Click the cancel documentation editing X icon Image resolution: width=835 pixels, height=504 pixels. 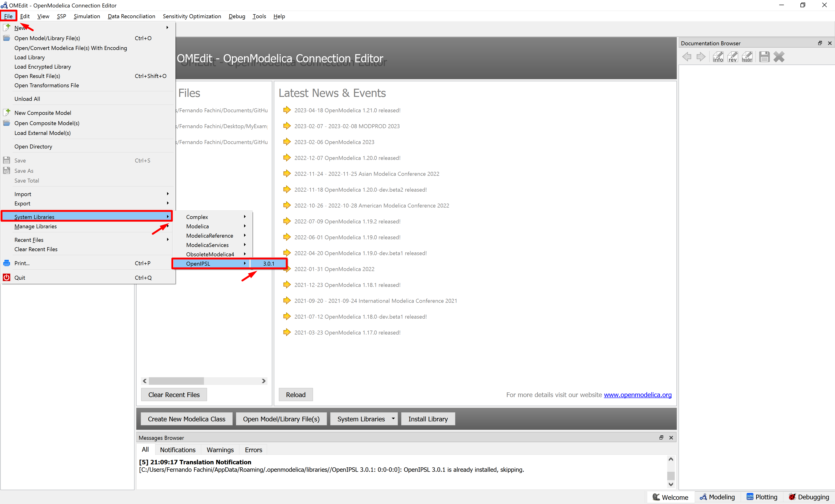pos(779,56)
